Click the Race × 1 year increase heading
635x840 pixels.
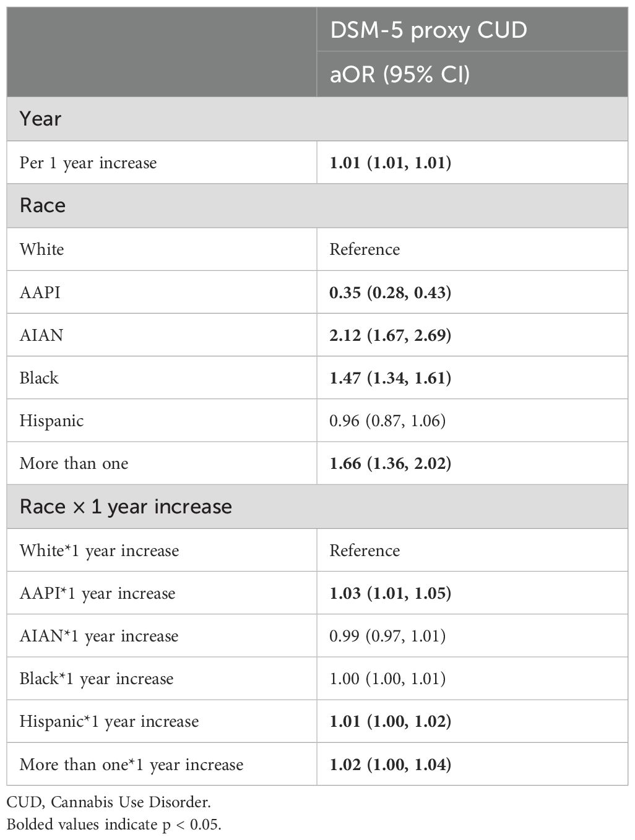(x=126, y=507)
